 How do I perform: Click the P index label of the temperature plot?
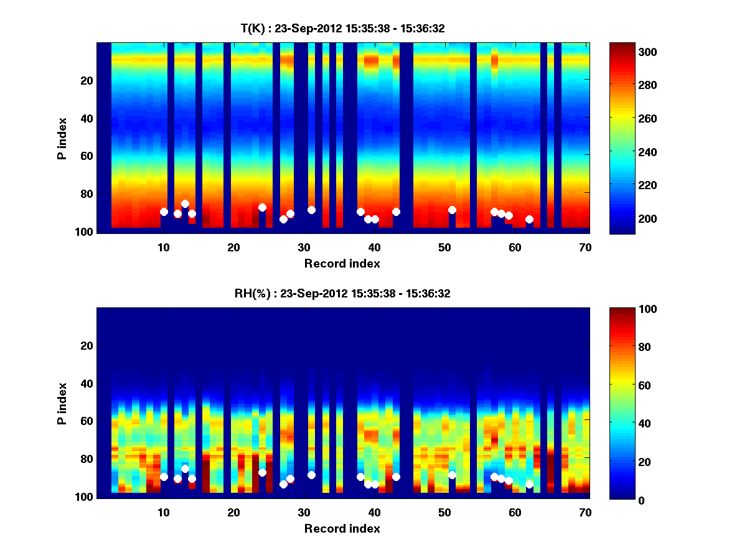click(62, 138)
